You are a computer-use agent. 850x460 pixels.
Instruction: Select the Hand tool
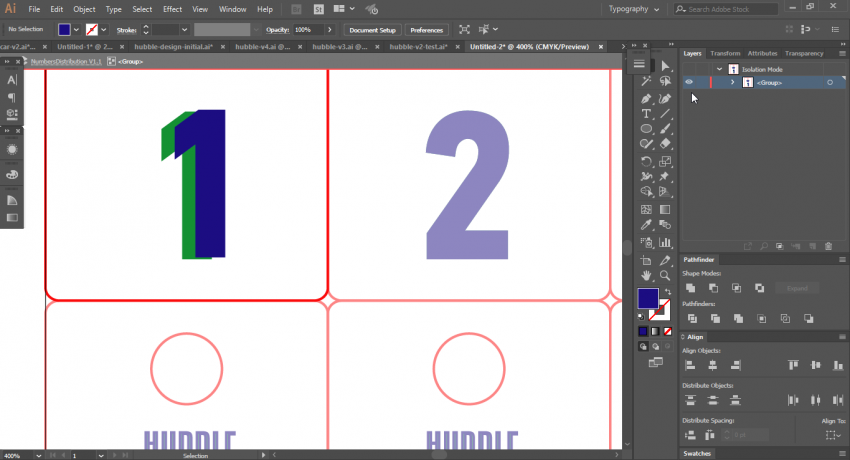pos(647,274)
